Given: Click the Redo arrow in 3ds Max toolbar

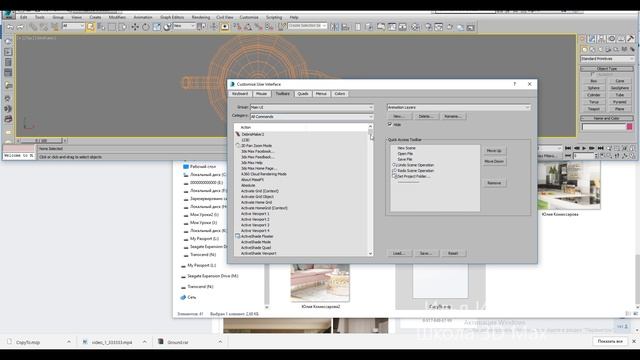Looking at the screenshot, I should pos(20,27).
